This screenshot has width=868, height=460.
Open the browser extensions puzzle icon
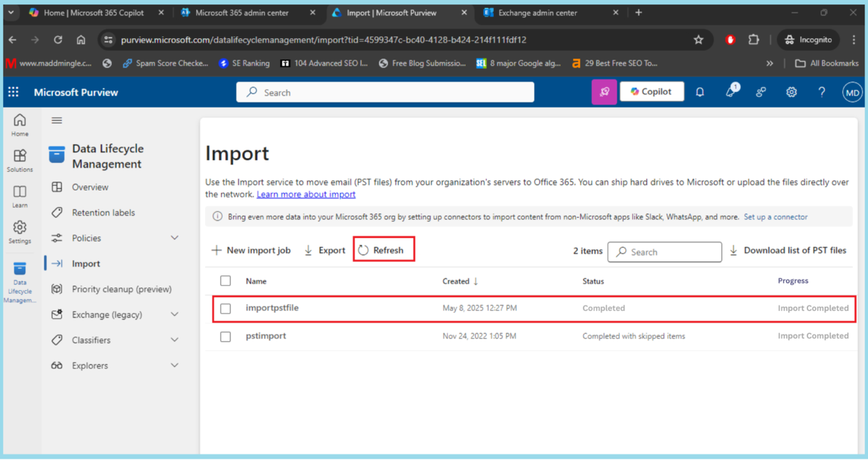coord(753,40)
